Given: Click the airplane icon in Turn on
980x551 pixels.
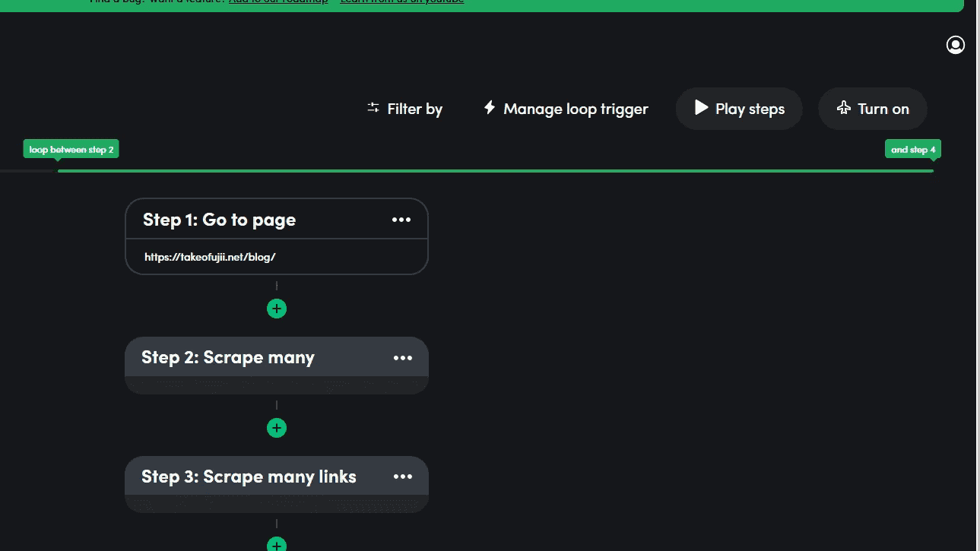Looking at the screenshot, I should [843, 108].
